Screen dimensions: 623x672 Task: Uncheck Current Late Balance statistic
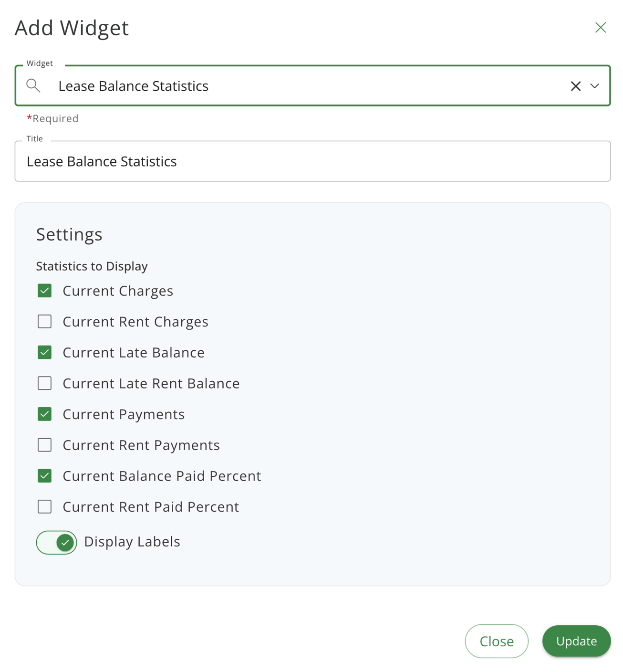tap(44, 352)
